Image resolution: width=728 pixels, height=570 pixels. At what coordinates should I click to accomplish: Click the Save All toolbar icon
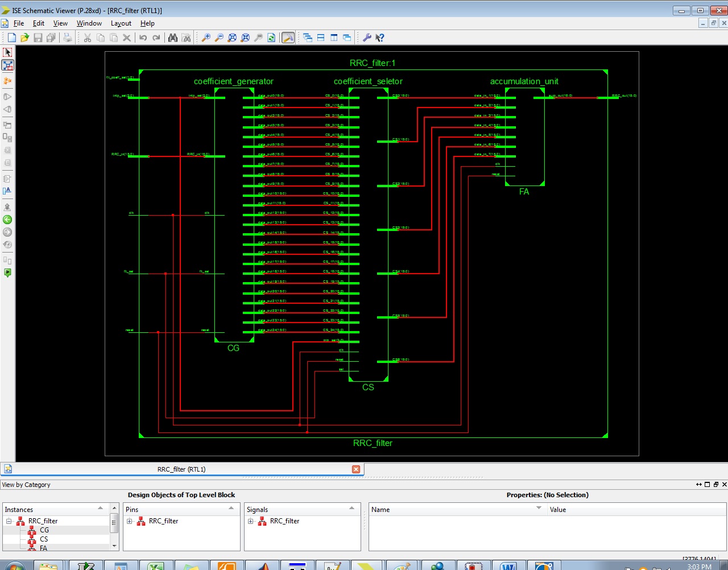pyautogui.click(x=51, y=38)
